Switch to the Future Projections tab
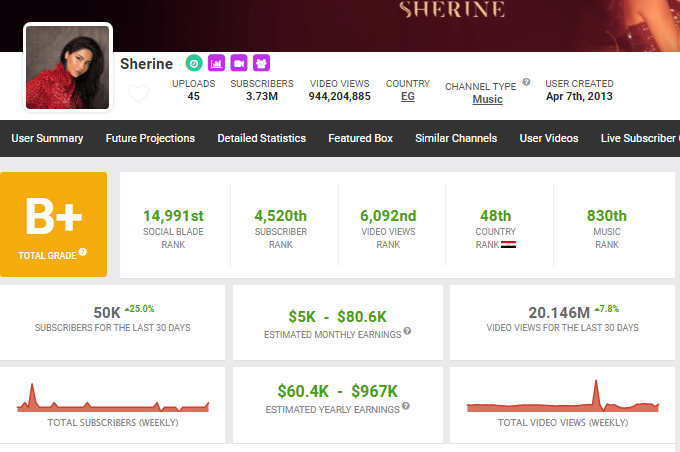This screenshot has height=452, width=680. 150,138
